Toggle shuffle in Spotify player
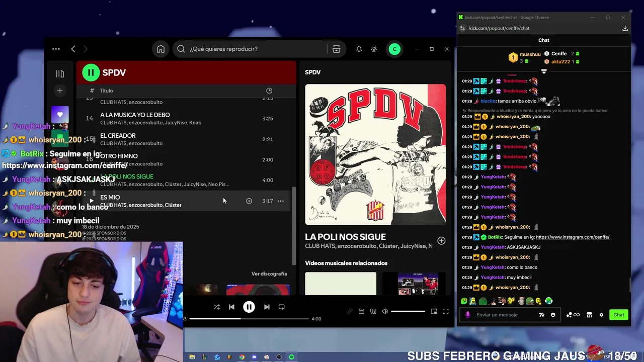The height and width of the screenshot is (362, 644). 217,307
